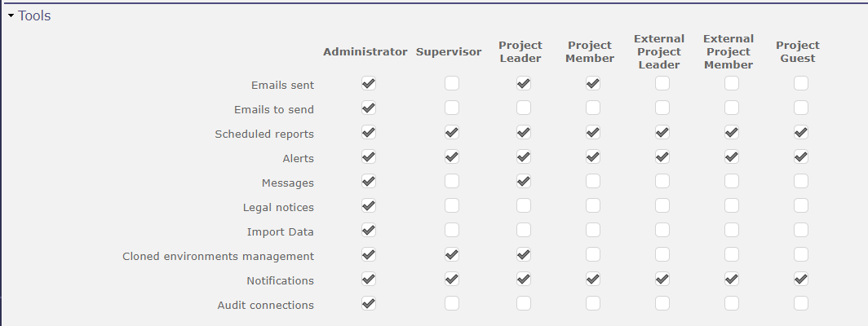Disable Scheduled reports for External Project Leader
The width and height of the screenshot is (868, 326).
tap(662, 133)
